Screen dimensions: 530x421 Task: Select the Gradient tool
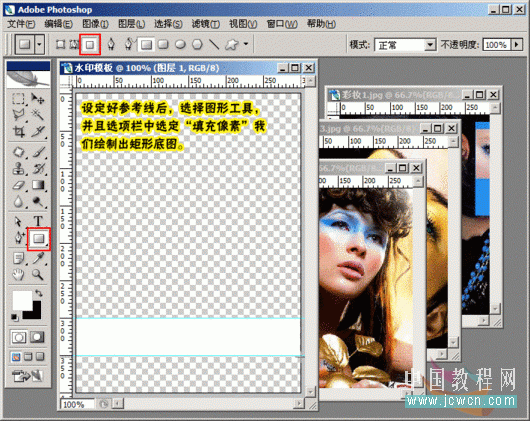[38, 185]
